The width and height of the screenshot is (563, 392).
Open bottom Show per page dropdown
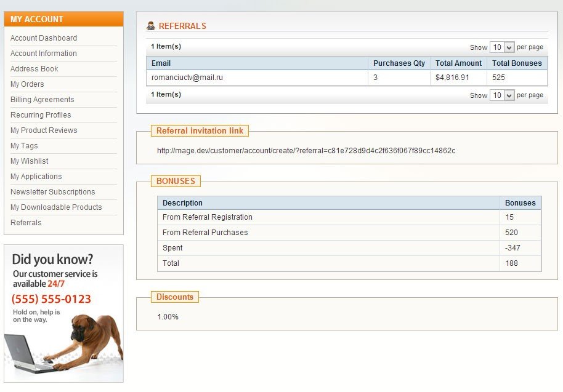click(502, 95)
